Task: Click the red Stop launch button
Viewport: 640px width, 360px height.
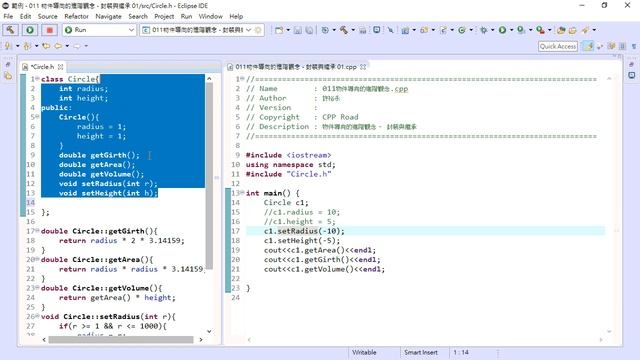Action: tap(50, 30)
